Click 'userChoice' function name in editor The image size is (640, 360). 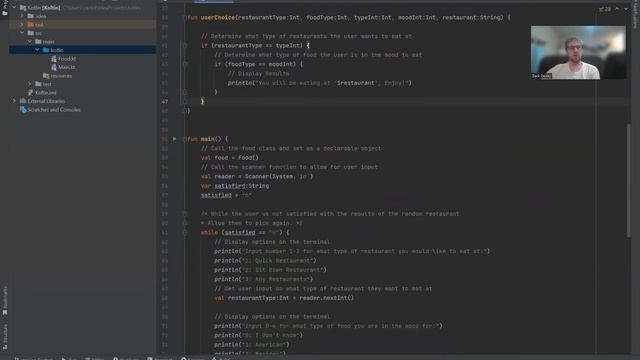click(218, 18)
